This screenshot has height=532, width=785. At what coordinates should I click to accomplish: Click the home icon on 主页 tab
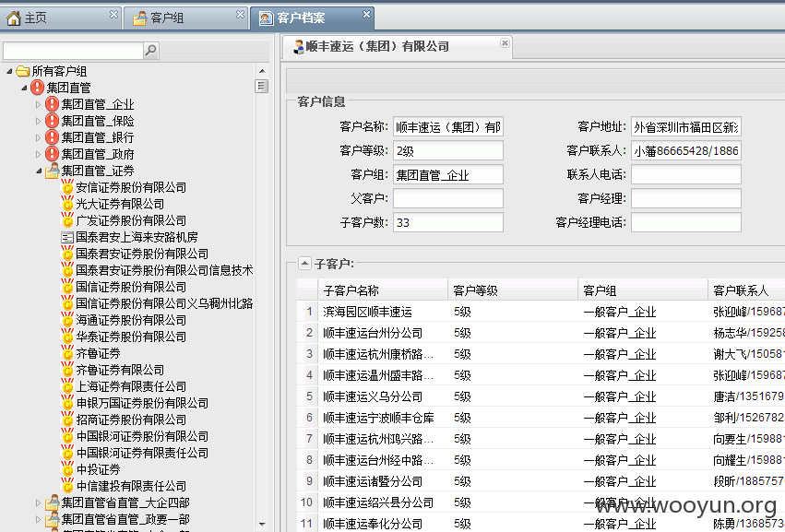[x=14, y=18]
